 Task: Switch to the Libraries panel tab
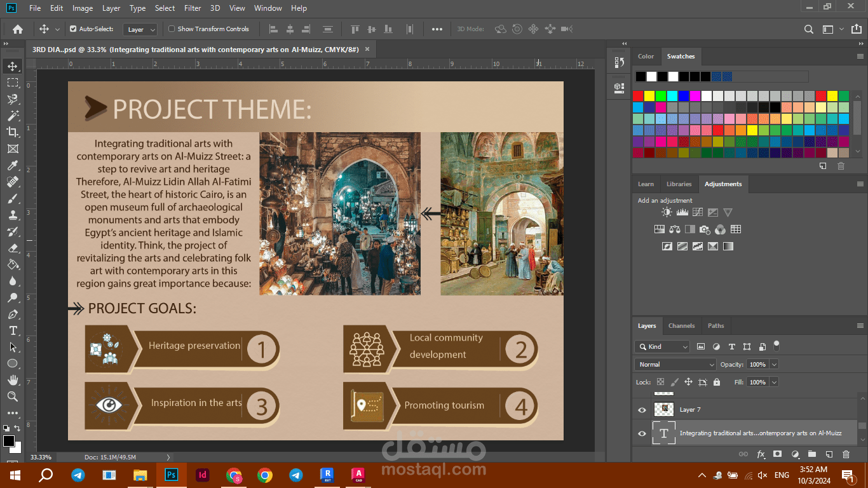(679, 184)
